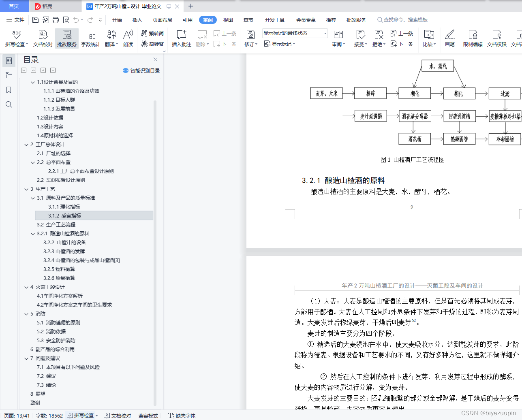Toggle 文档校对 in the status bar
Viewport: 522px width, 420px height.
click(118, 416)
